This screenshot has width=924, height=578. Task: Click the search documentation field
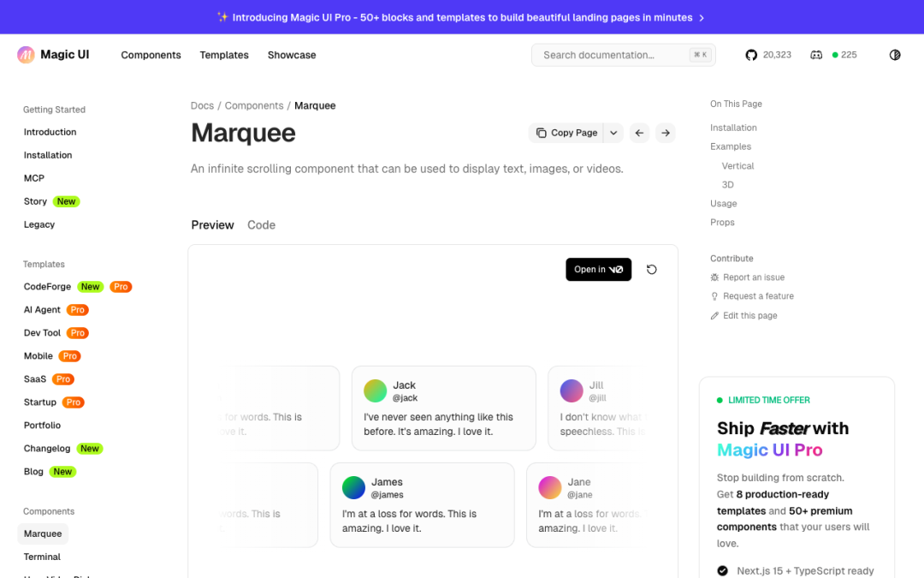[624, 54]
